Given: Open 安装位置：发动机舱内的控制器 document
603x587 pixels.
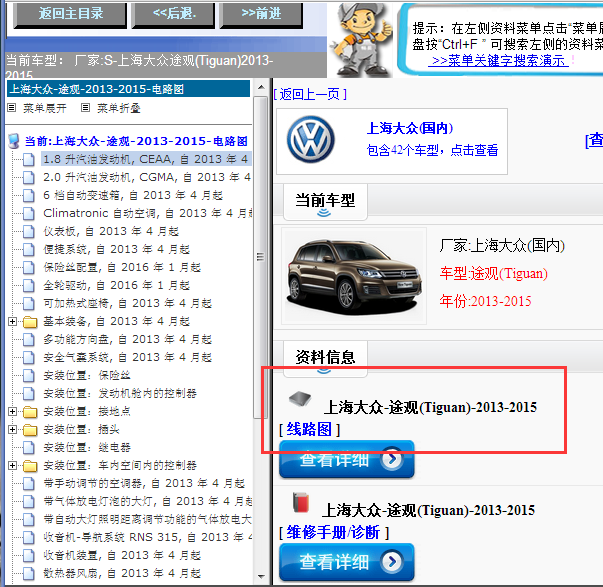Looking at the screenshot, I should point(120,394).
